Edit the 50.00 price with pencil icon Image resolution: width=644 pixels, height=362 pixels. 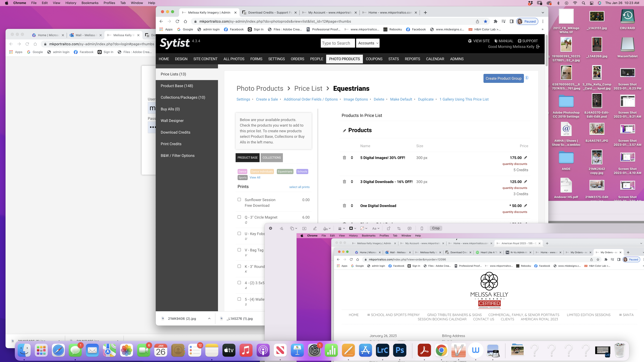click(526, 206)
